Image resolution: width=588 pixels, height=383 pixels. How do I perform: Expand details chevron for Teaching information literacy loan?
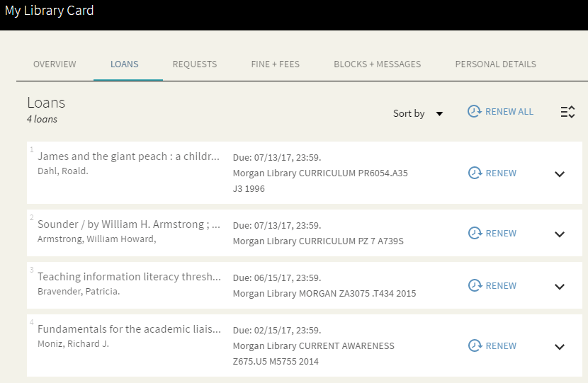(560, 287)
